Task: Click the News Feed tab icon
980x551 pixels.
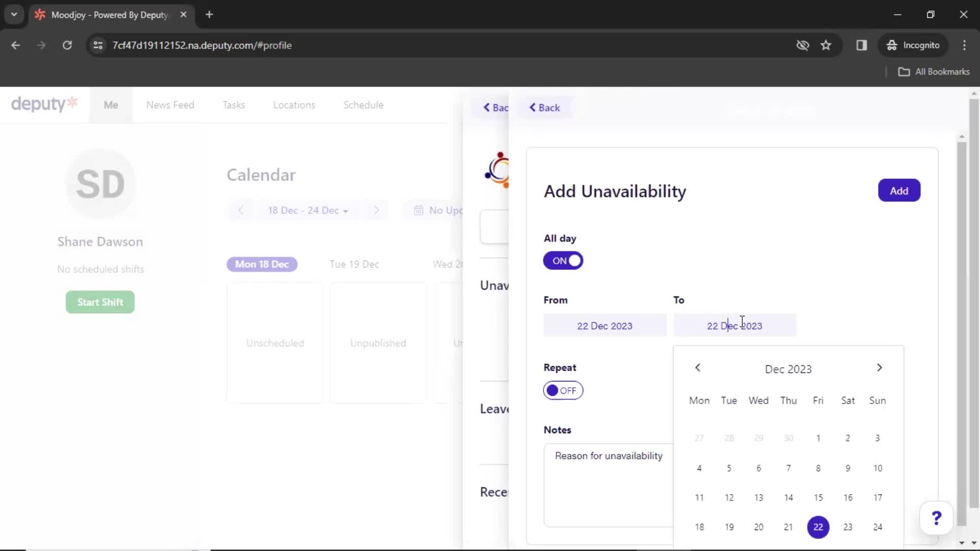Action: point(170,105)
